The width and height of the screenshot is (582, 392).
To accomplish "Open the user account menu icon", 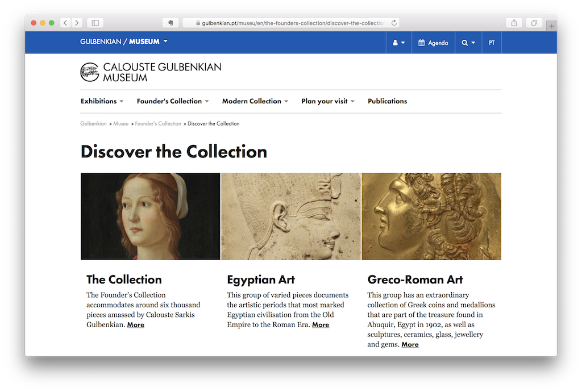I will pos(398,43).
